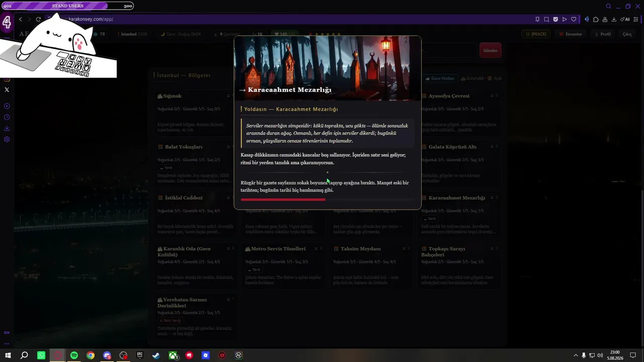This screenshot has width=644, height=362.
Task: Open the taskbar clock showing 23:00
Action: click(614, 355)
